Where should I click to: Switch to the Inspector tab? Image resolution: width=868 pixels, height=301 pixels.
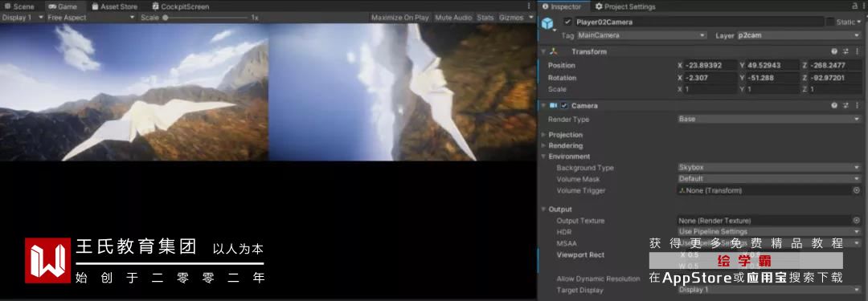(x=562, y=6)
